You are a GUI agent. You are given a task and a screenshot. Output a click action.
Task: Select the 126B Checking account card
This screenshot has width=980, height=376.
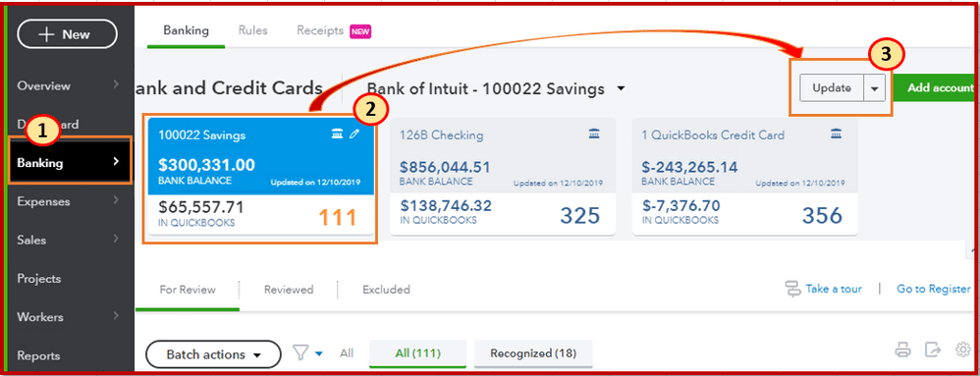coord(503,177)
